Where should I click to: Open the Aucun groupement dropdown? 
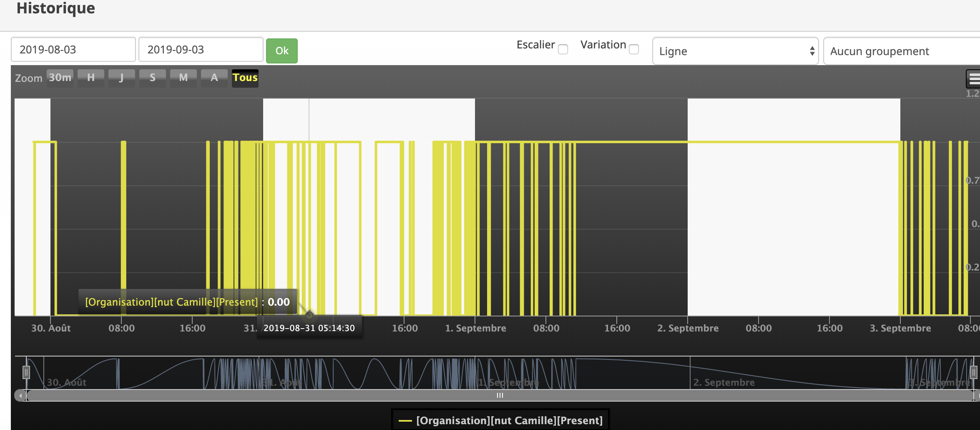tap(902, 51)
